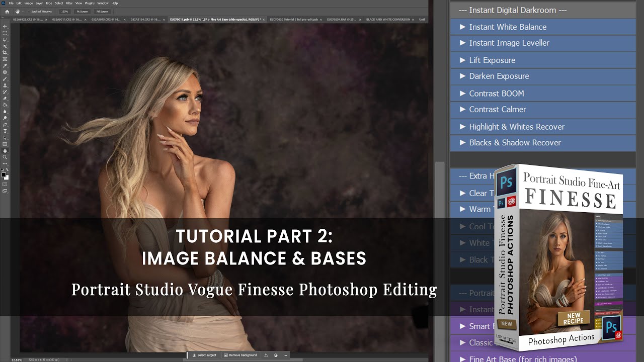This screenshot has width=644, height=362.
Task: Switch to DSCF0020 Tutorial 2 document tab
Action: (295, 20)
